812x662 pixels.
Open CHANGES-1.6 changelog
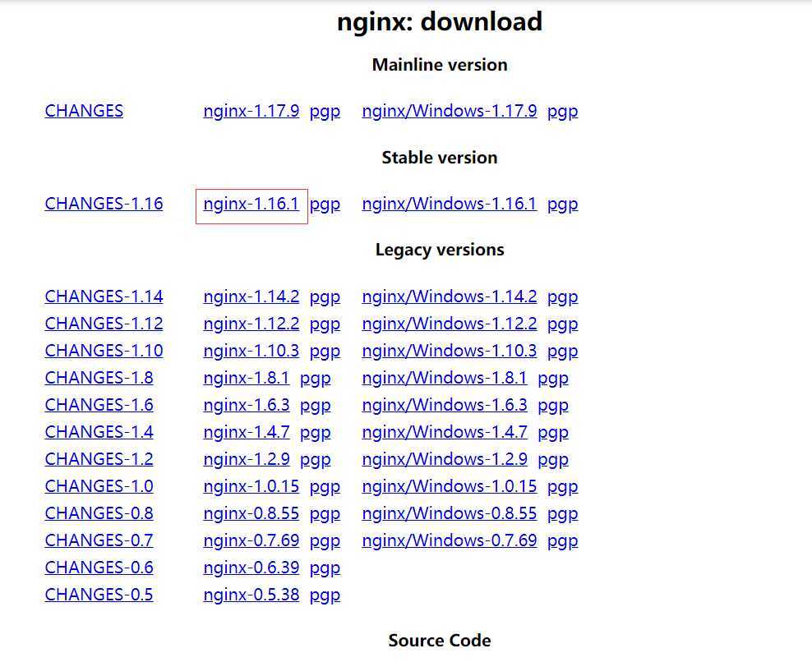tap(99, 404)
